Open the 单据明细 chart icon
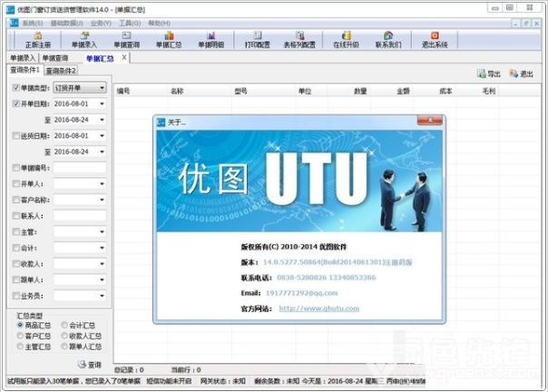 point(210,40)
